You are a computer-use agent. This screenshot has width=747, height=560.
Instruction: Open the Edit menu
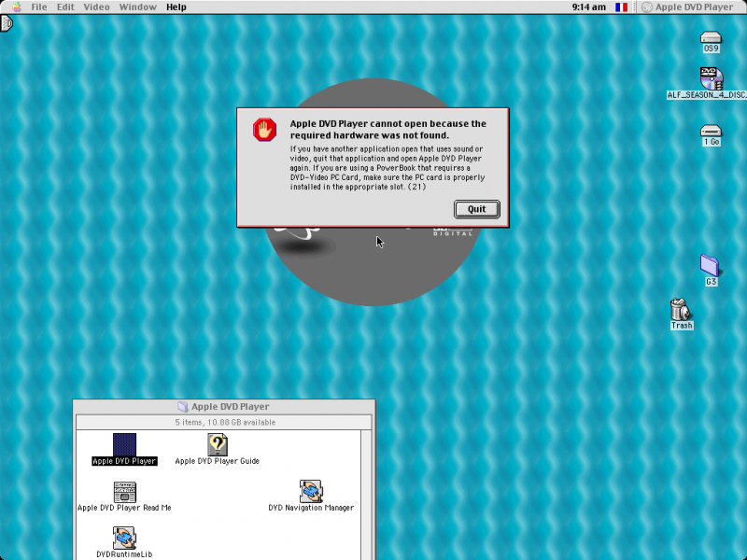tap(65, 7)
